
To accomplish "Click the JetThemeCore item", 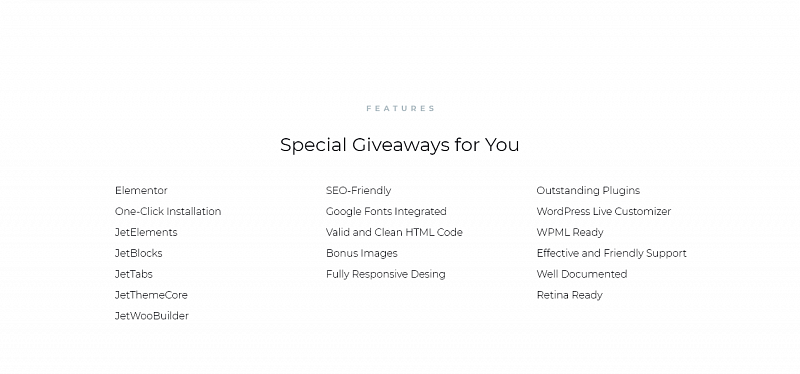I will [x=151, y=295].
